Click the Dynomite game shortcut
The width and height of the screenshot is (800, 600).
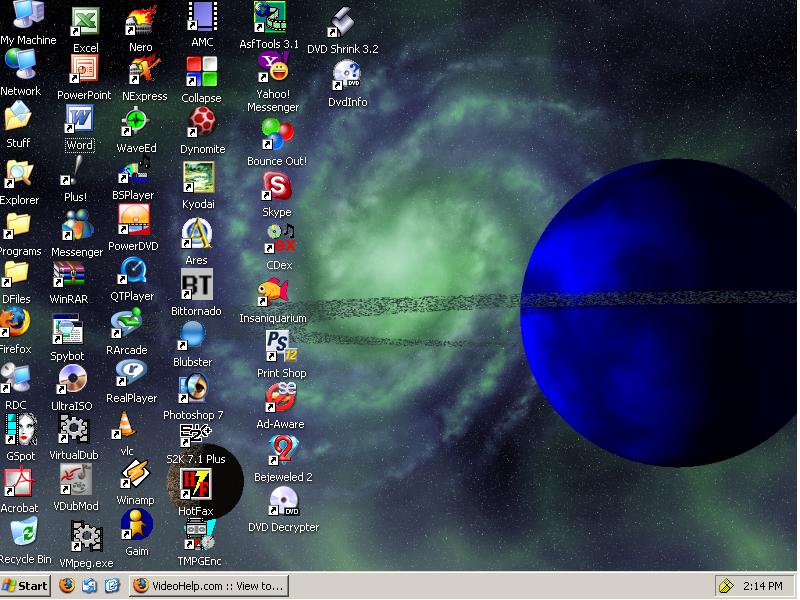(202, 122)
